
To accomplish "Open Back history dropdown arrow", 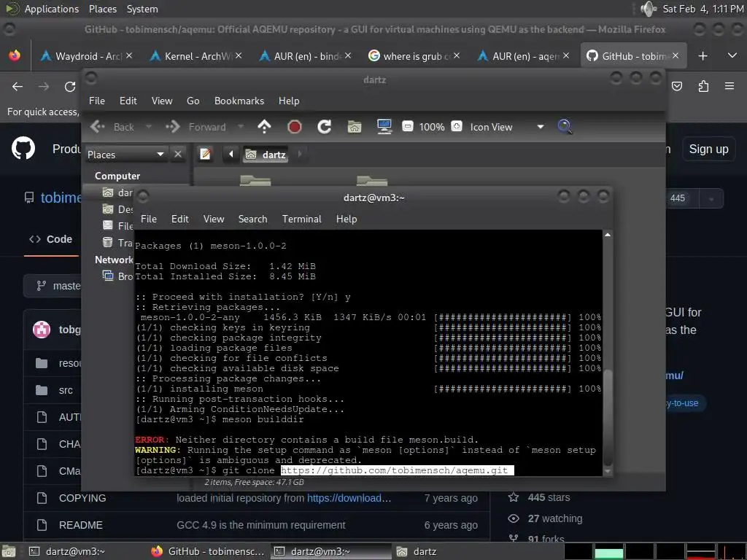I will [149, 127].
